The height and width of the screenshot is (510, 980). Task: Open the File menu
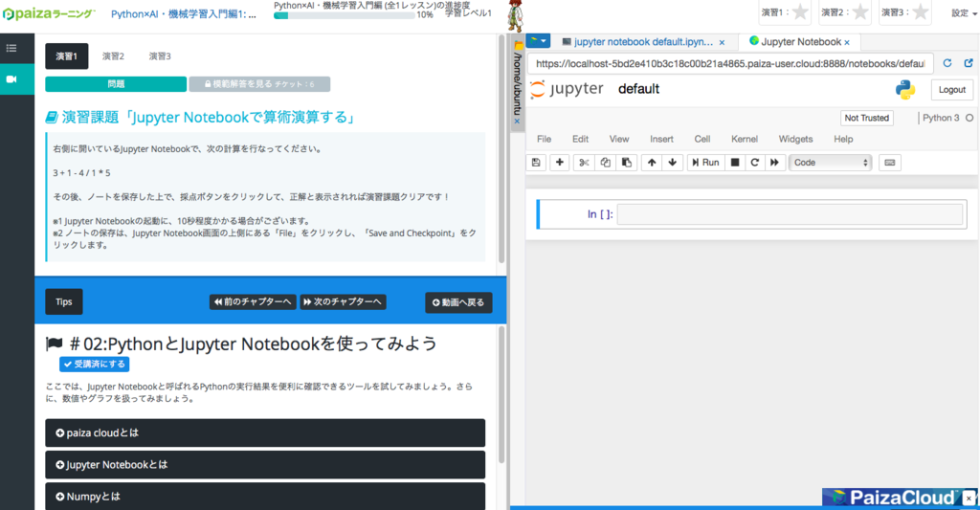tap(544, 139)
